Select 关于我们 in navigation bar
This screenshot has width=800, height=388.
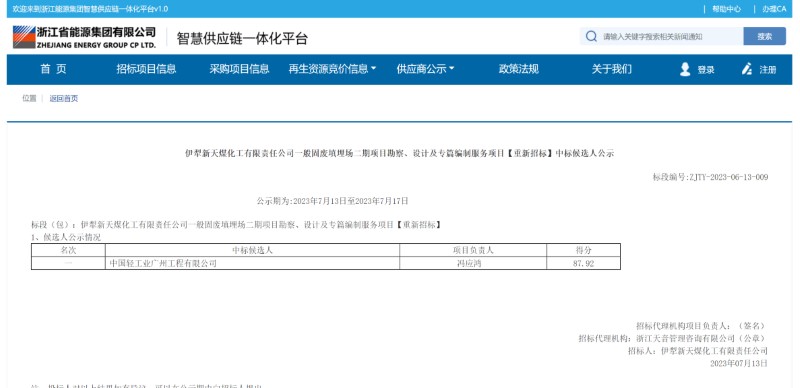(x=611, y=69)
